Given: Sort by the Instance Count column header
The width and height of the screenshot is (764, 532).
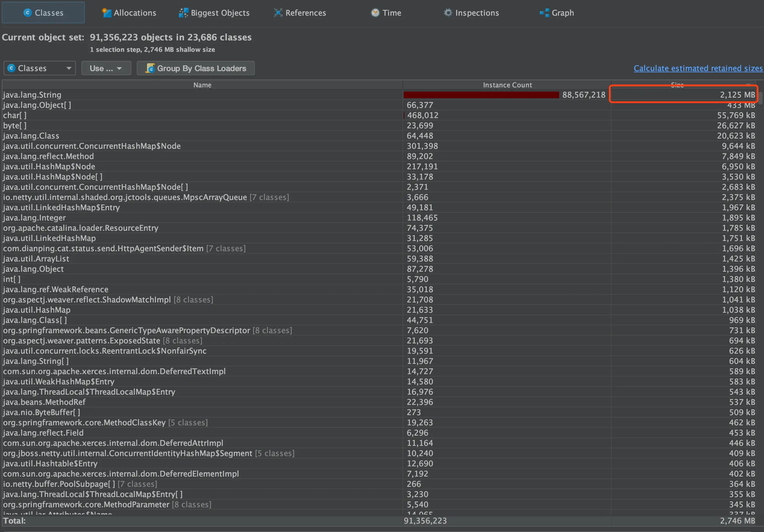Looking at the screenshot, I should click(x=507, y=85).
